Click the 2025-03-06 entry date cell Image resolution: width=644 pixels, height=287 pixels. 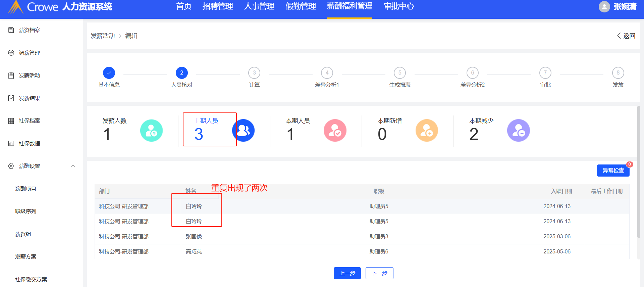point(561,237)
